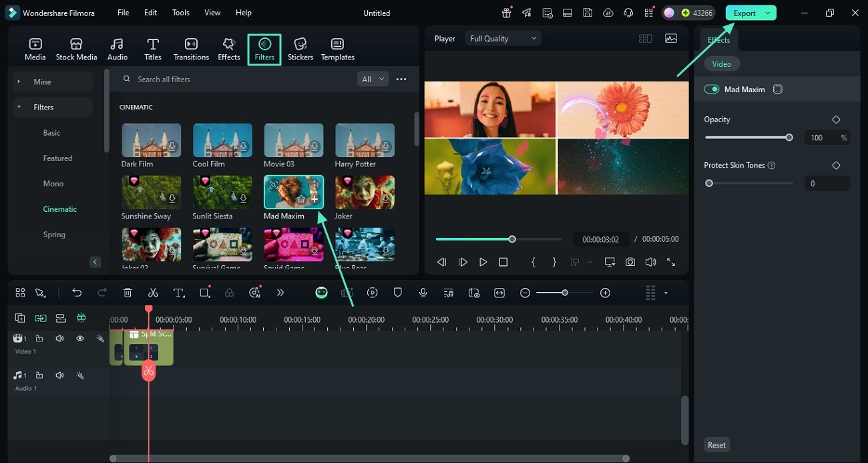Expand the Mine category
Image resolution: width=868 pixels, height=463 pixels.
(52, 82)
